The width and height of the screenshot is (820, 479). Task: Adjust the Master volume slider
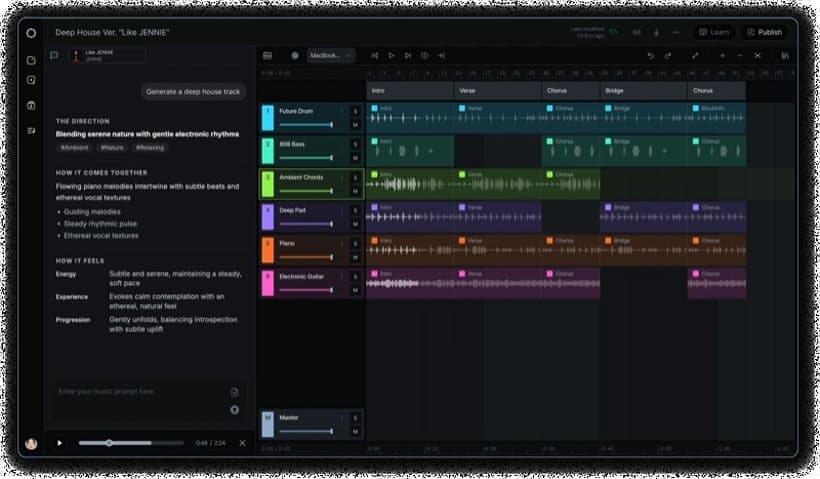click(x=306, y=431)
